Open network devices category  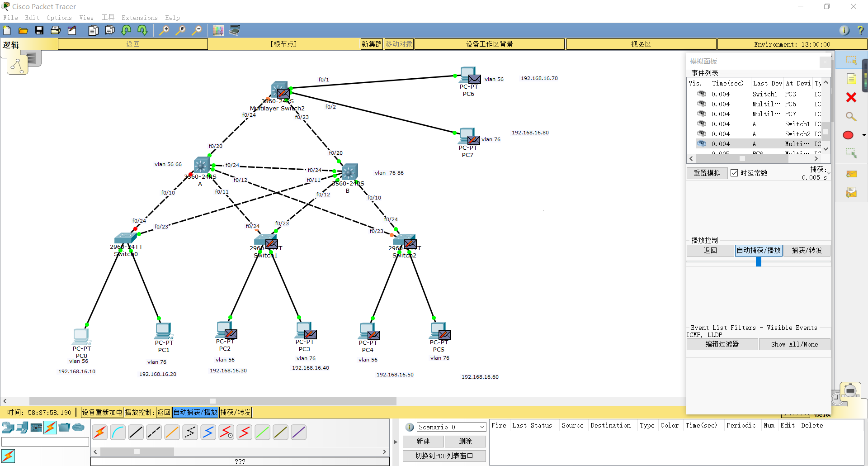click(x=8, y=428)
